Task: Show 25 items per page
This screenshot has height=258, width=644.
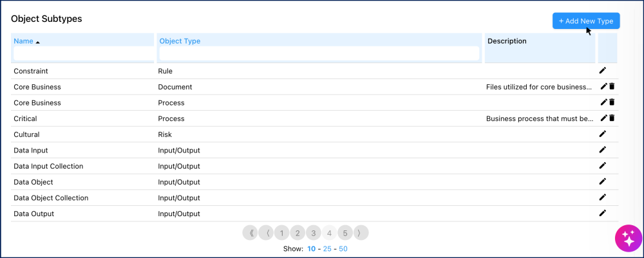Action: (327, 248)
